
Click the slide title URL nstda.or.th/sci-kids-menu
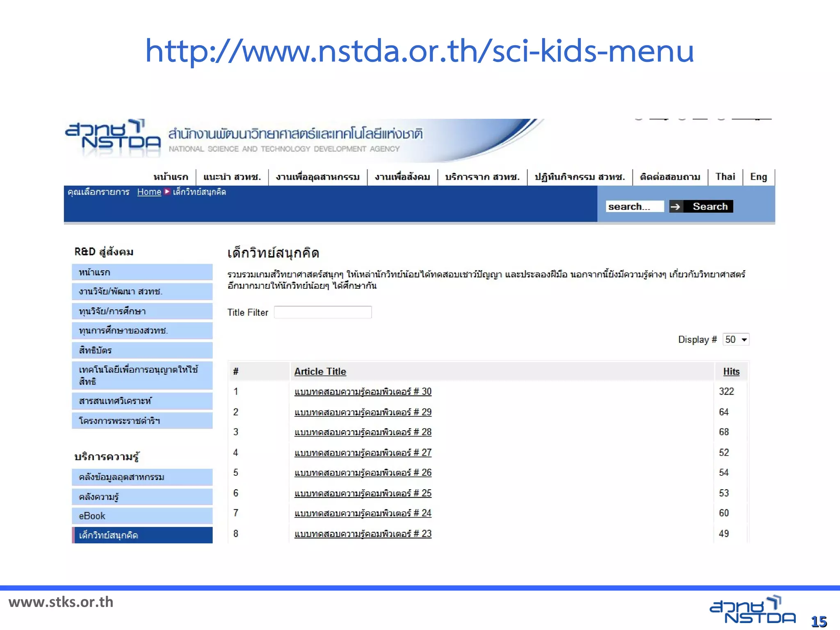(420, 51)
